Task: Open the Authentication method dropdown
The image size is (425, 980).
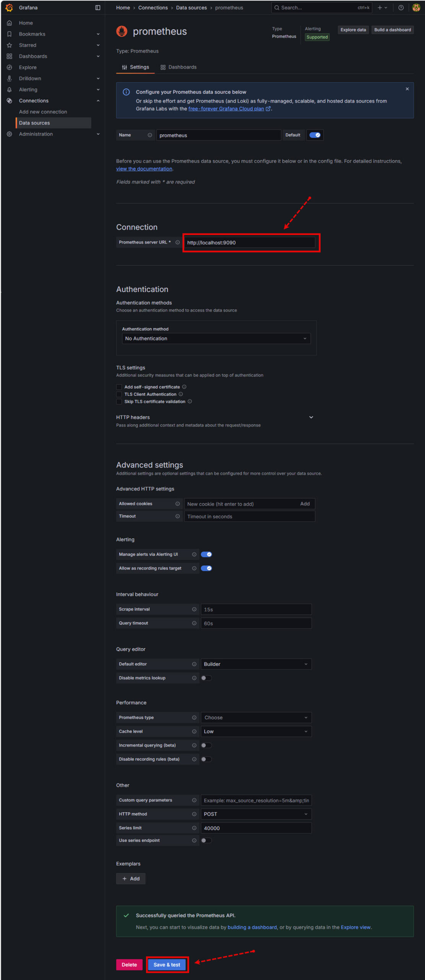Action: 216,338
